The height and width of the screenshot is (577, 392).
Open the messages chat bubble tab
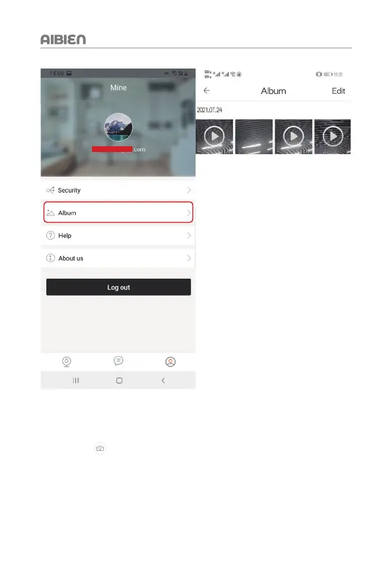coord(119,360)
